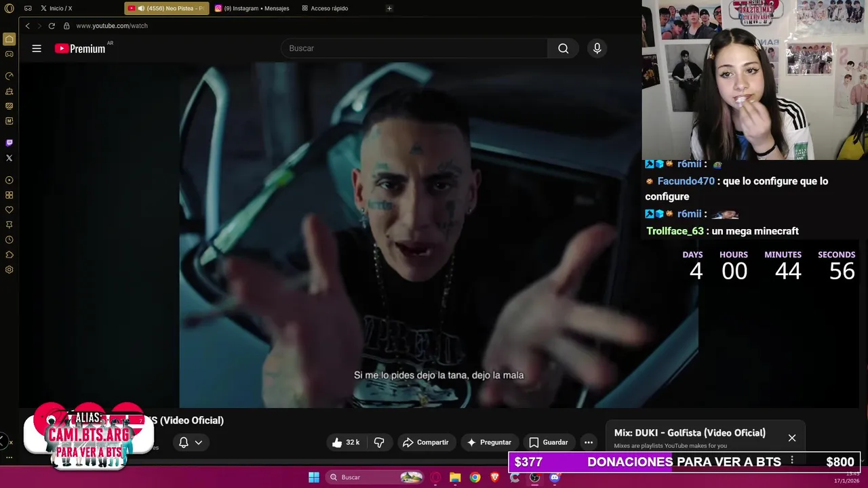Open a new tab with plus button

tap(389, 8)
